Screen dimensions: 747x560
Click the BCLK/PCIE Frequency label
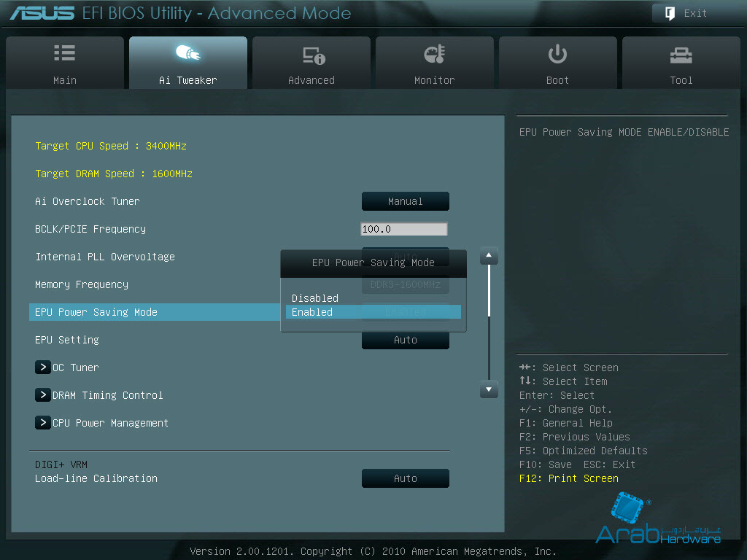click(x=90, y=229)
